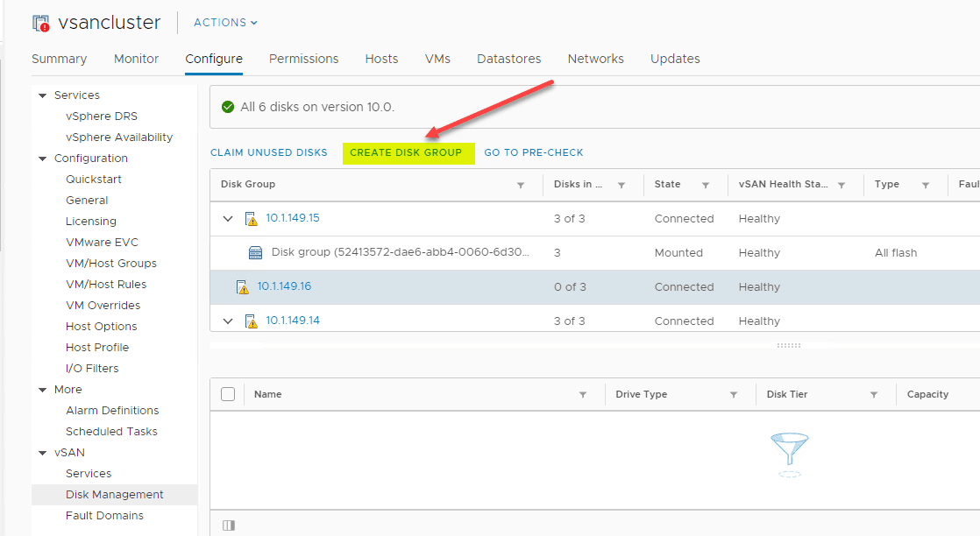Filter the Disk Tier column
This screenshot has height=536, width=980.
pos(874,395)
